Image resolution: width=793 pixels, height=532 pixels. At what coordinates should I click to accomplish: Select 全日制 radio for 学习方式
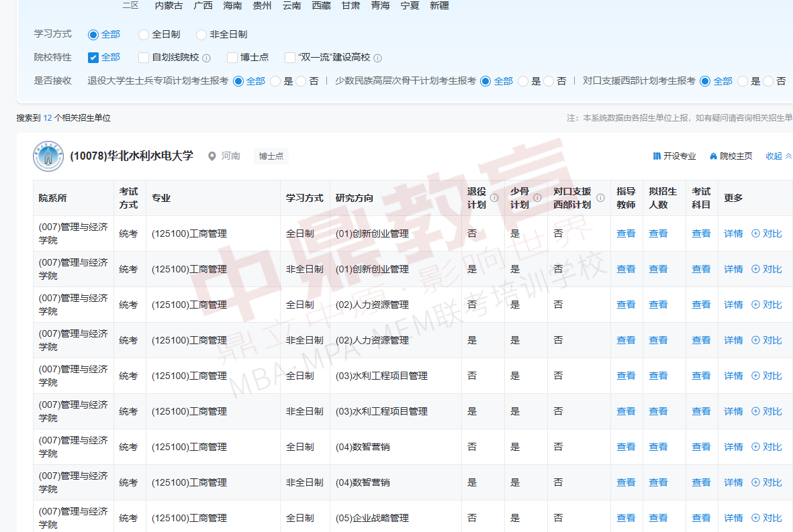tap(144, 35)
